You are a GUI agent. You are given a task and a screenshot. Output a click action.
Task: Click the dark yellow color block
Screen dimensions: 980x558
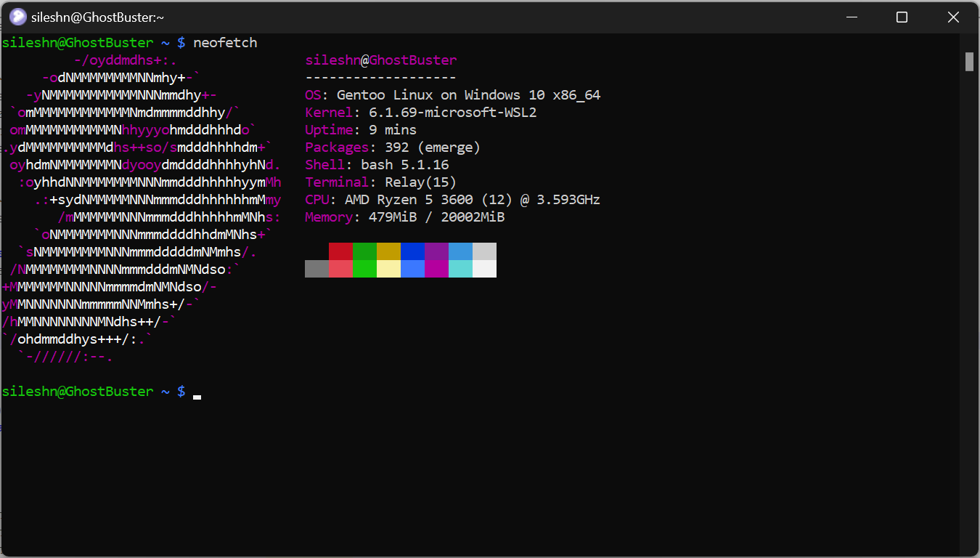388,251
